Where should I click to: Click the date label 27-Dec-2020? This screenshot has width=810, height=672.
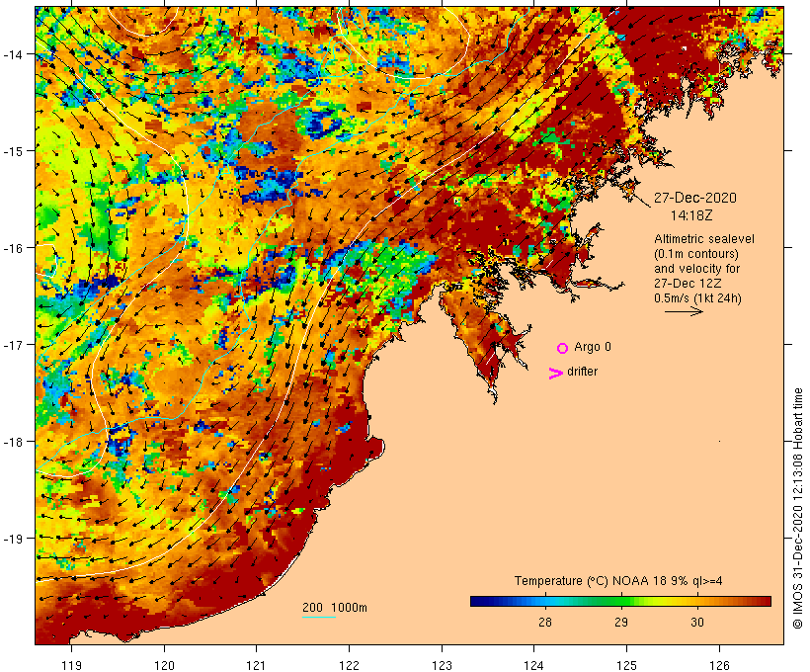click(x=695, y=198)
